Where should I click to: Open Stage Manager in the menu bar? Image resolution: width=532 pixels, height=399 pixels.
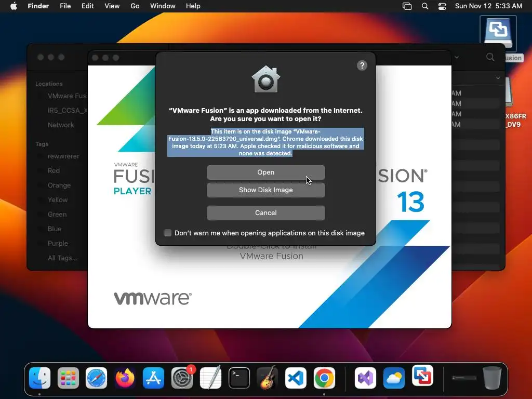tap(407, 6)
